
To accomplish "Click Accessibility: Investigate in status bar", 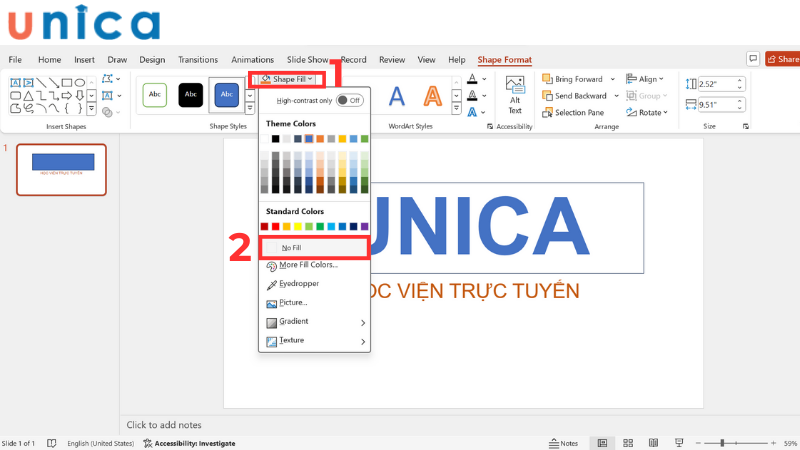I will click(189, 443).
